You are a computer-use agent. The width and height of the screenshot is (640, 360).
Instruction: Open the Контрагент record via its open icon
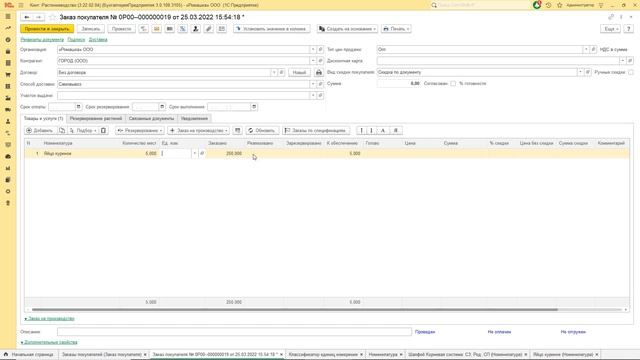pyautogui.click(x=320, y=61)
